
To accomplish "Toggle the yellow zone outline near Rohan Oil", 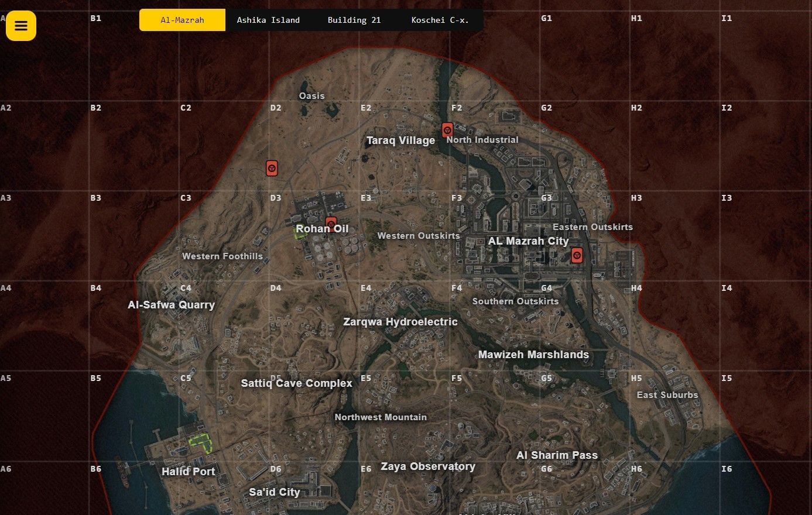I will 299,233.
